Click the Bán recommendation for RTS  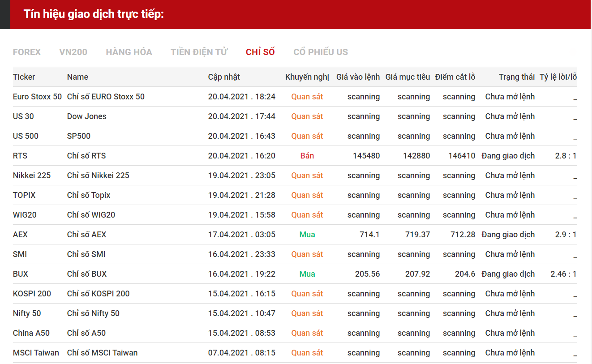307,156
